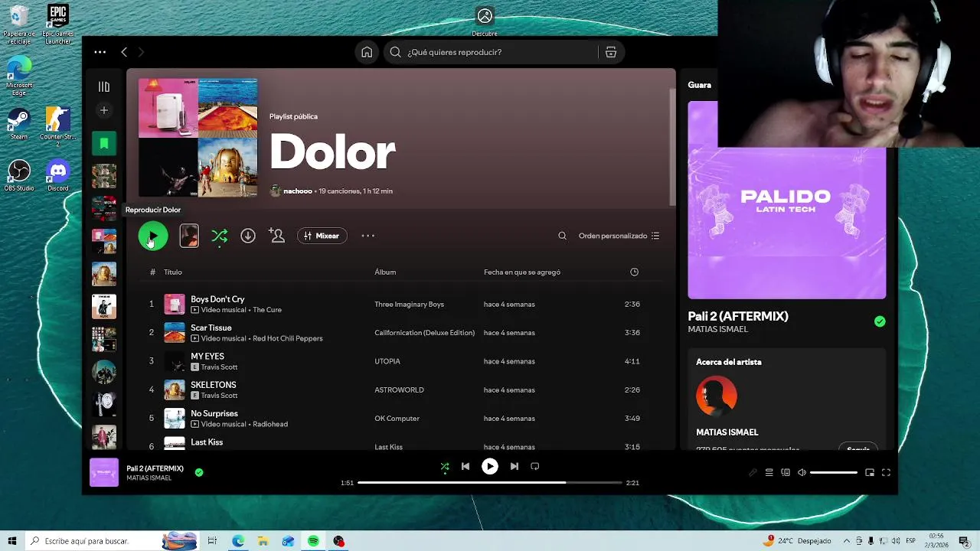The height and width of the screenshot is (551, 980).
Task: Open the Orden personalizado sort menu
Action: pyautogui.click(x=619, y=236)
